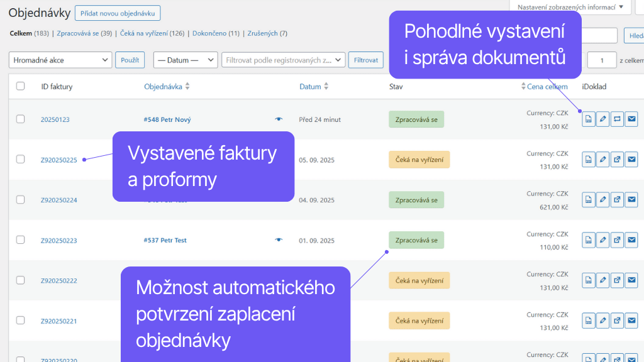Open external link icon for invoice Z920250225

point(617,160)
